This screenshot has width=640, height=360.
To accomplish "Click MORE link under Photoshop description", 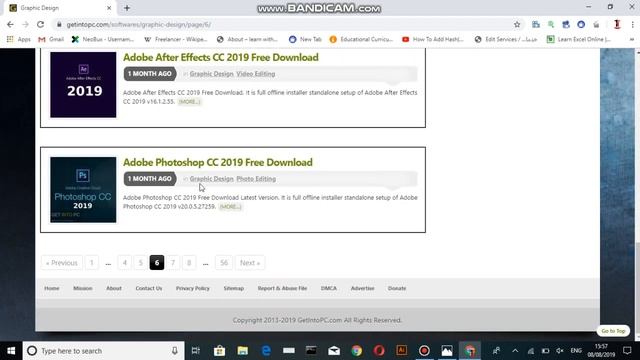I will [x=231, y=207].
